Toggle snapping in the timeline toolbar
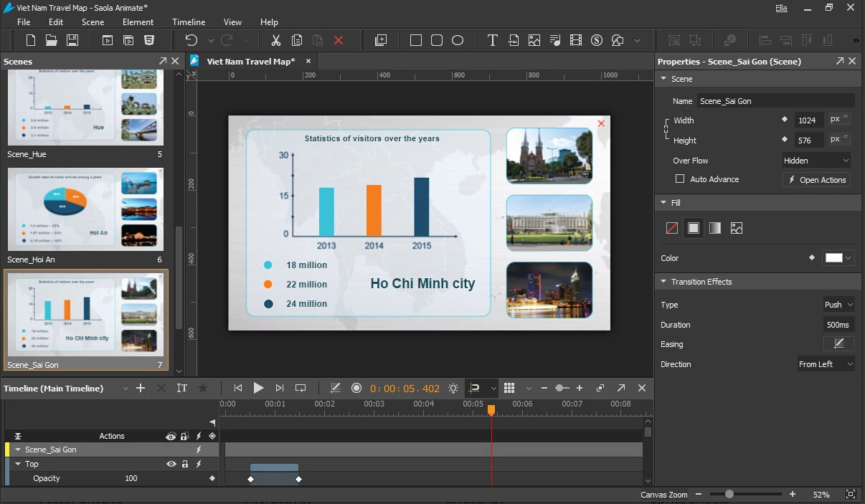865x504 pixels. [475, 388]
